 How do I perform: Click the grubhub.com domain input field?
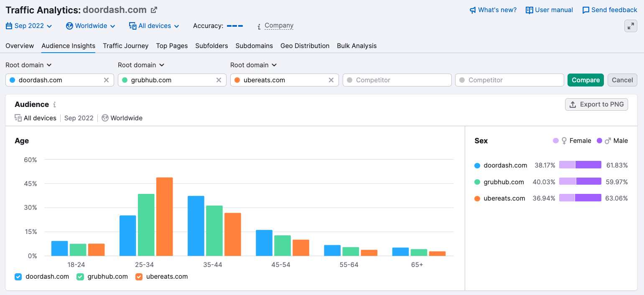tap(172, 80)
